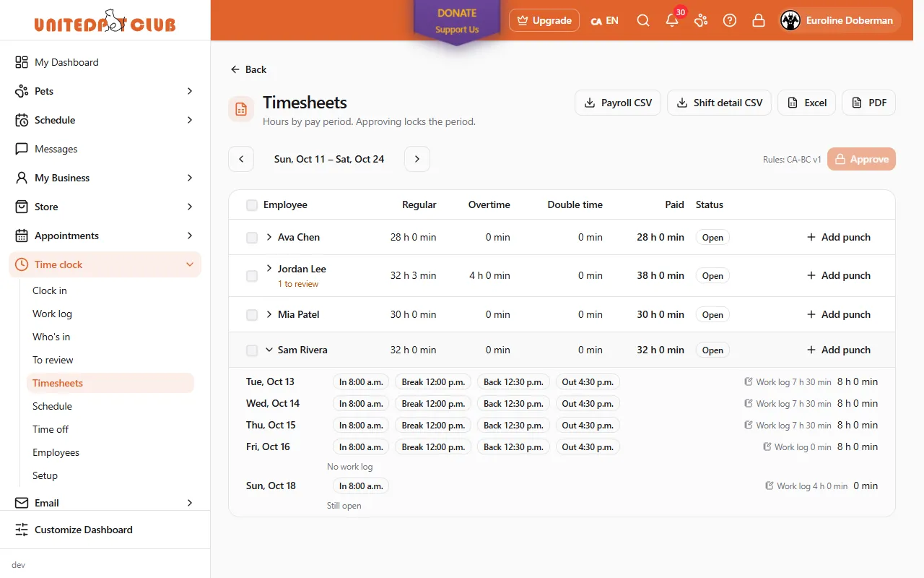The image size is (924, 578).
Task: Collapse Sam Rivera's timesheet details
Action: [x=269, y=350]
